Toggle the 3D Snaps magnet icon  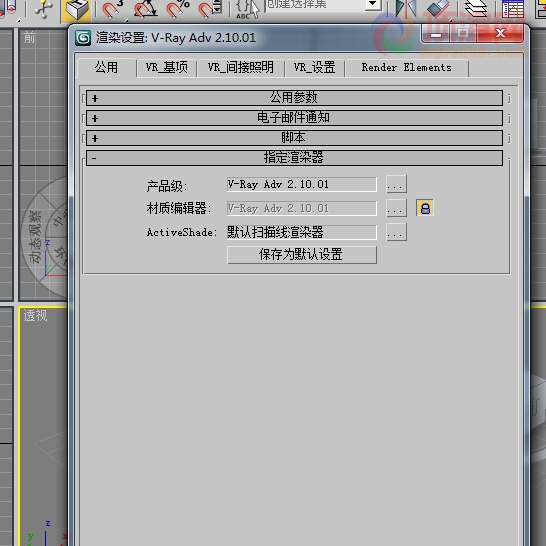[x=112, y=9]
